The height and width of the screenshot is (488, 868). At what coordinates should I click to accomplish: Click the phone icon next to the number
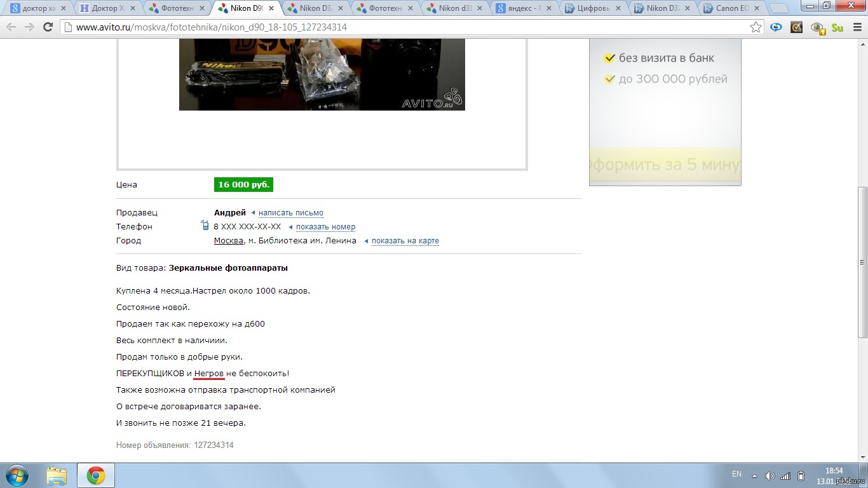205,226
